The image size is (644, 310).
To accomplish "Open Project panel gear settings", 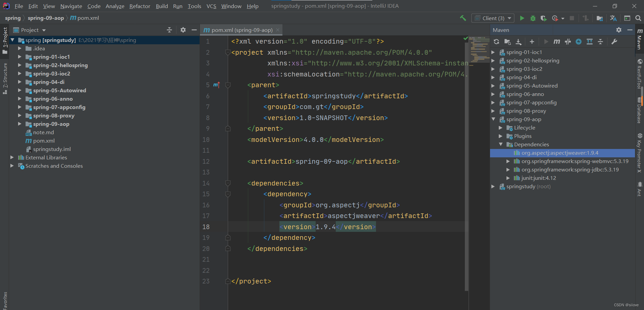I will tap(183, 30).
